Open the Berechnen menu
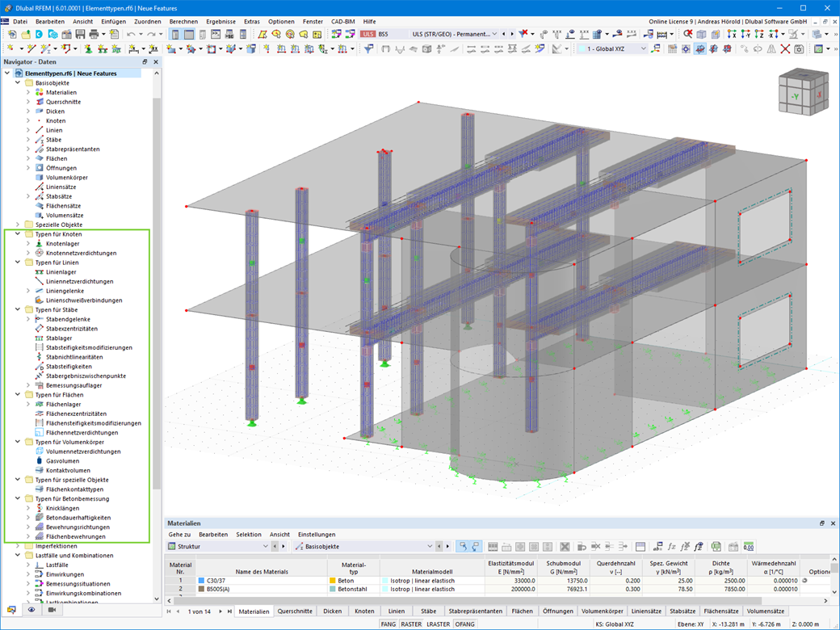840x630 pixels. pos(184,22)
